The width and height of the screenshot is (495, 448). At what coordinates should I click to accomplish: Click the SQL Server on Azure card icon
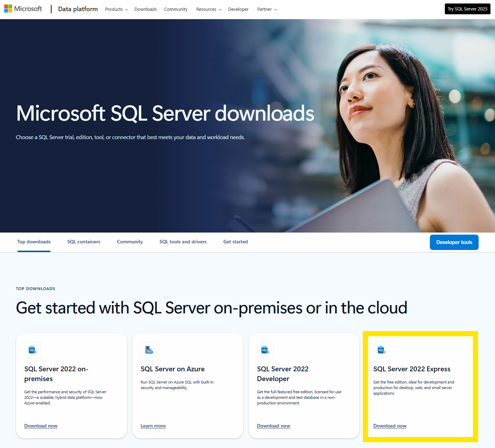pyautogui.click(x=149, y=350)
